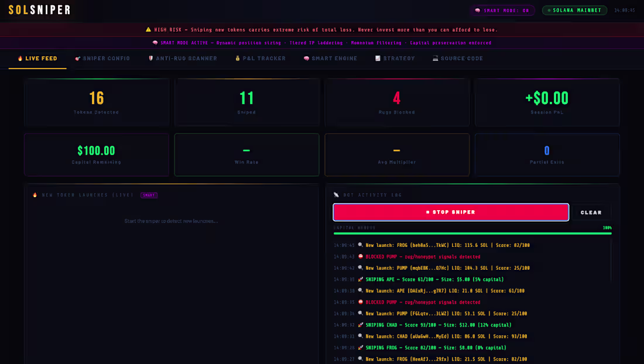This screenshot has width=644, height=364.
Task: Click the warning triangle in High Risk banner
Action: (x=148, y=29)
